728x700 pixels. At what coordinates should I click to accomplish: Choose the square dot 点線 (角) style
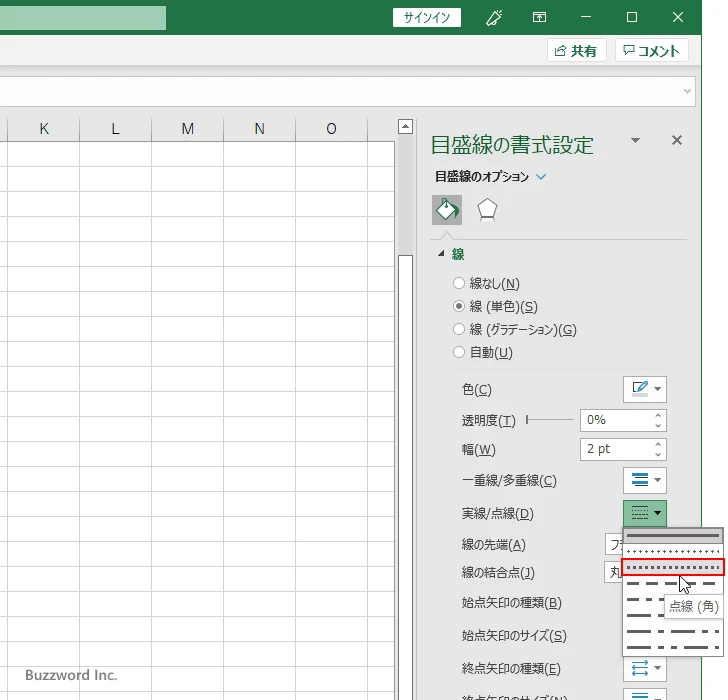(x=673, y=567)
